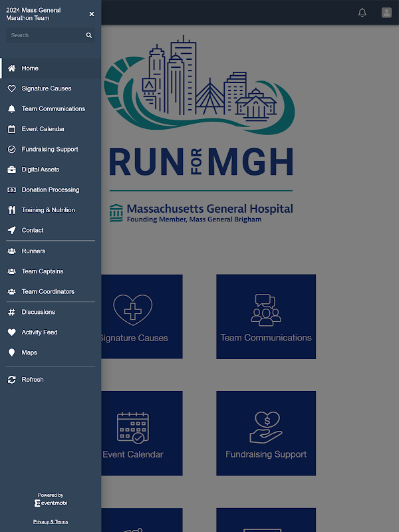View Runners list label
Image resolution: width=399 pixels, height=532 pixels.
tap(33, 251)
